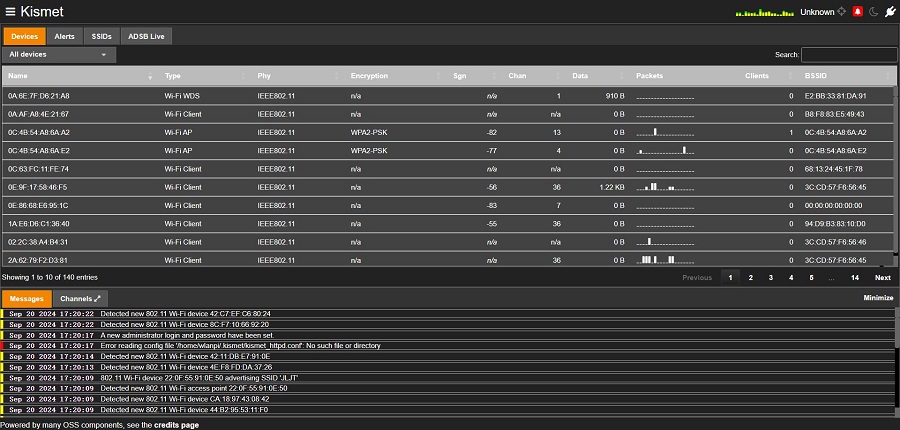The width and height of the screenshot is (900, 430).
Task: Sort table by Phy column header
Action: (298, 76)
